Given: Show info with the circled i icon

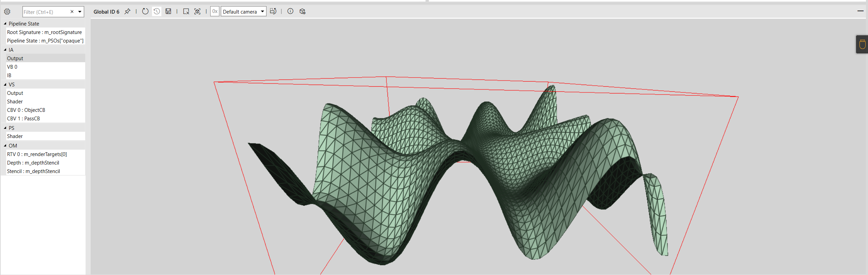Looking at the screenshot, I should [290, 12].
